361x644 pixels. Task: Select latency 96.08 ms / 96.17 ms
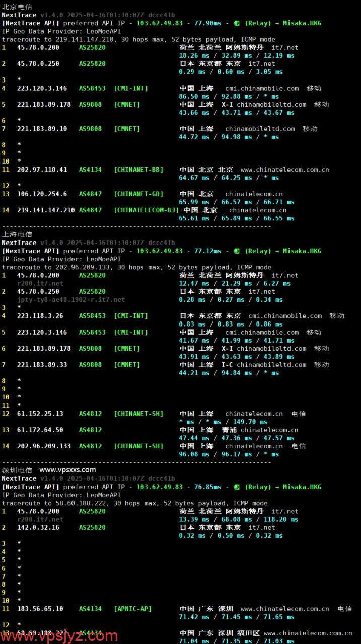click(215, 454)
